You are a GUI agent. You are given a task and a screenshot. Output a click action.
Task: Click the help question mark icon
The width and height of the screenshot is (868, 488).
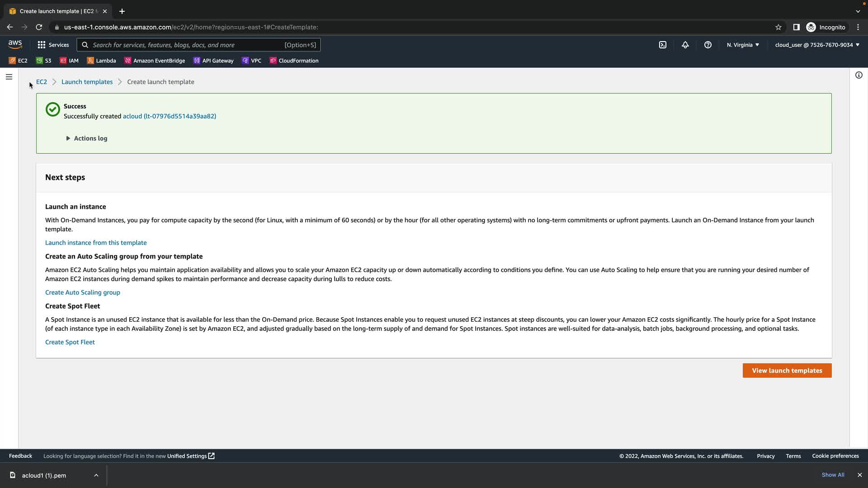[708, 45]
